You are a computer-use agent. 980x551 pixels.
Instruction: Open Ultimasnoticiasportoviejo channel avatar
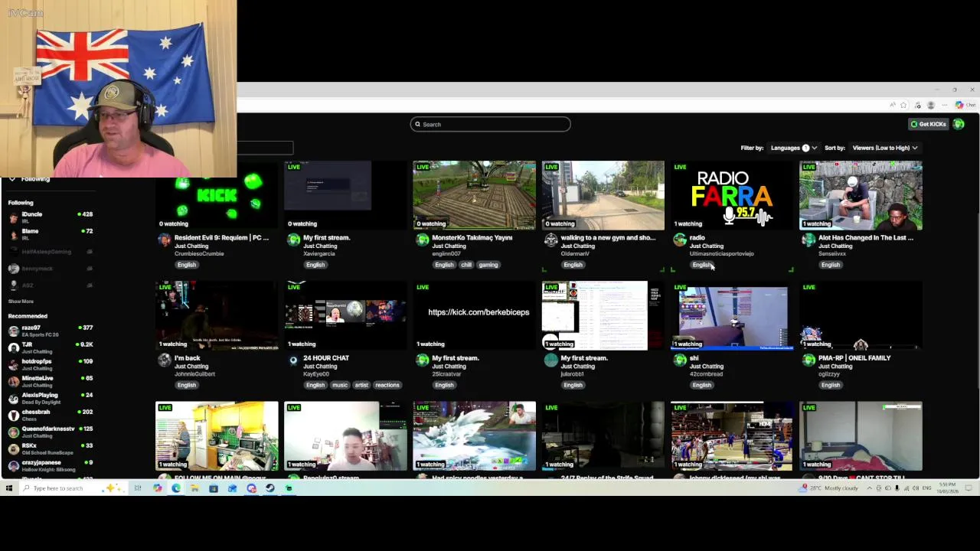[x=679, y=240]
